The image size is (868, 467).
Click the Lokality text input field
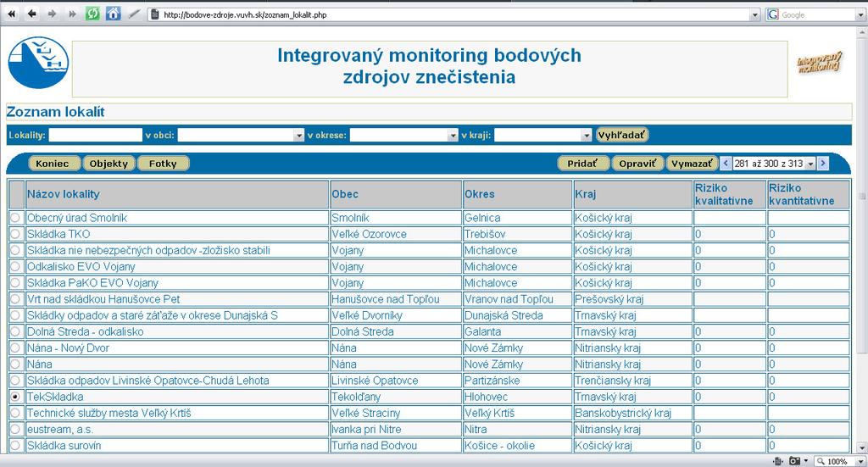(x=95, y=135)
